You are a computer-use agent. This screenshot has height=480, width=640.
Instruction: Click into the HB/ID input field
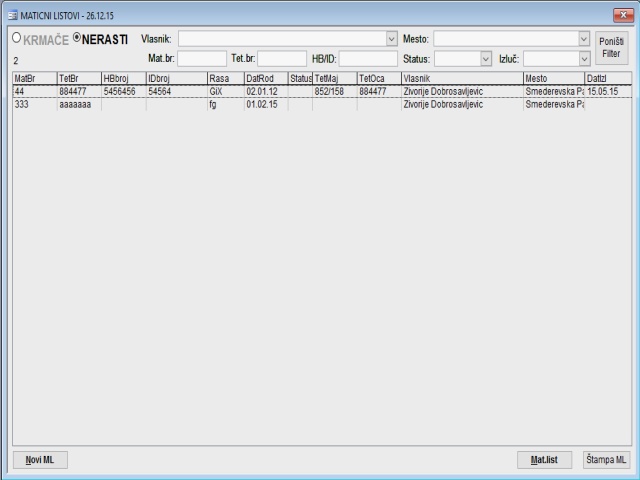[367, 59]
